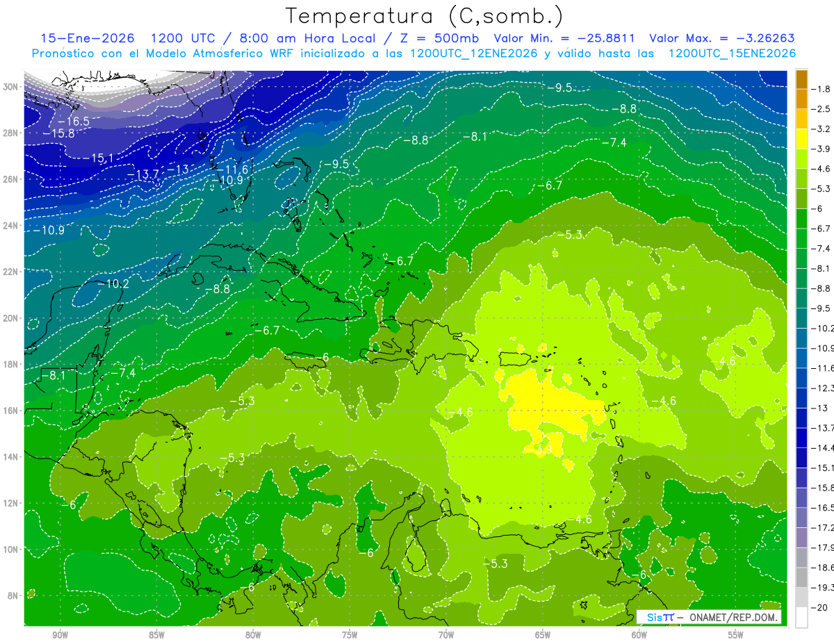The image size is (834, 644).
Task: Click the "1200UTC_15ENE2026" valid-until time text
Action: click(x=732, y=53)
